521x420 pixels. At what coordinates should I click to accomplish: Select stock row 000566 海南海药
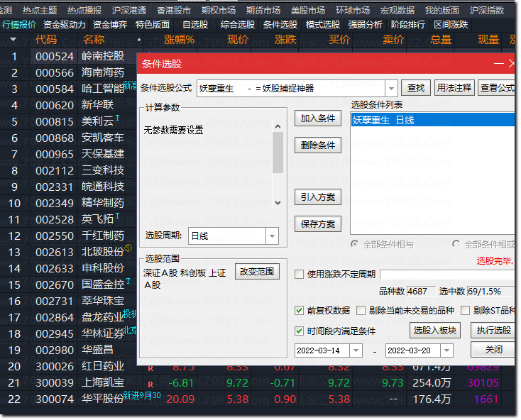[68, 72]
